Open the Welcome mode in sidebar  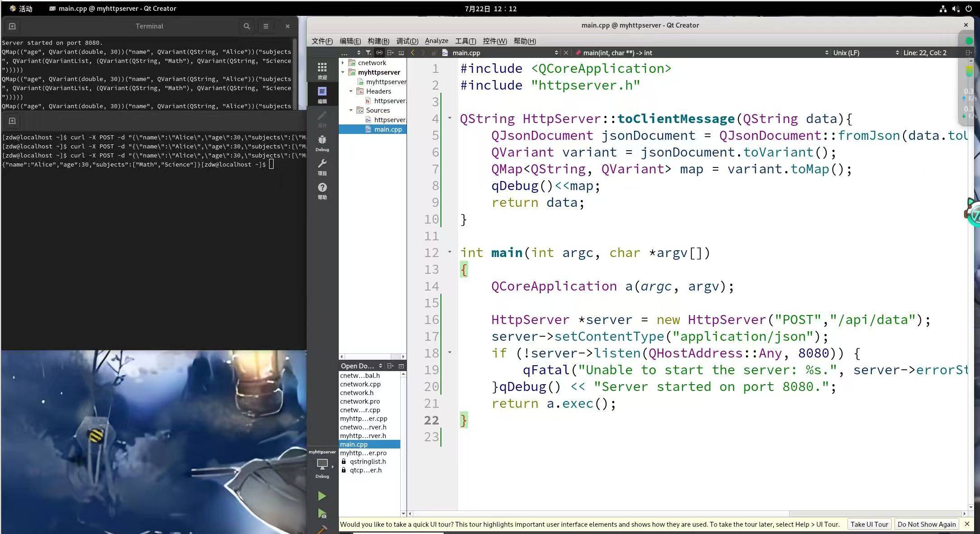322,70
